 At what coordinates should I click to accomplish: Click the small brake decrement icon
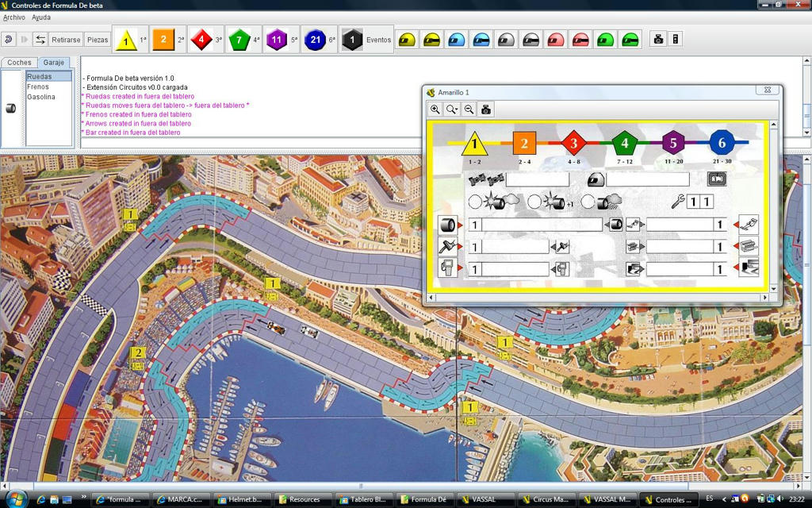tap(561, 247)
